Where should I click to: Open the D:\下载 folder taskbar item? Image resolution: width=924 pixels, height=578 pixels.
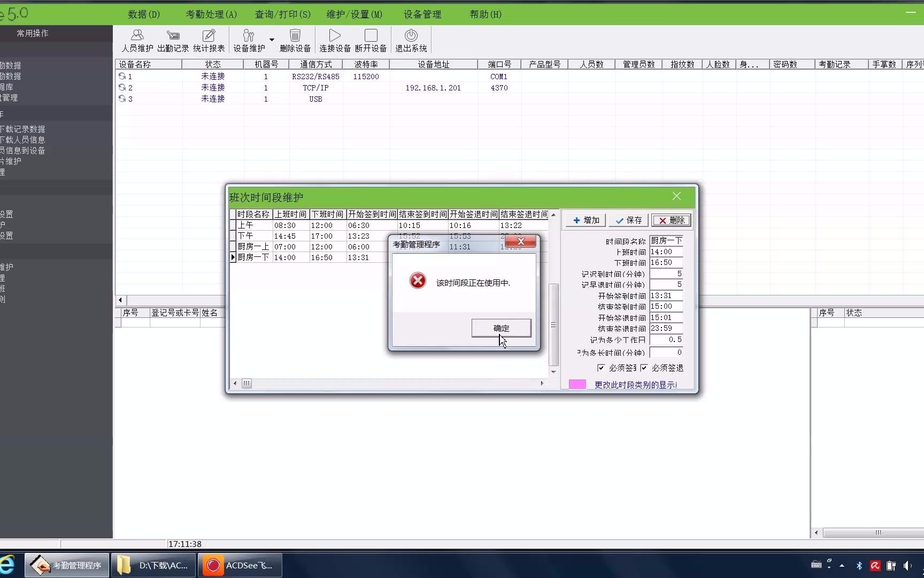tap(153, 565)
